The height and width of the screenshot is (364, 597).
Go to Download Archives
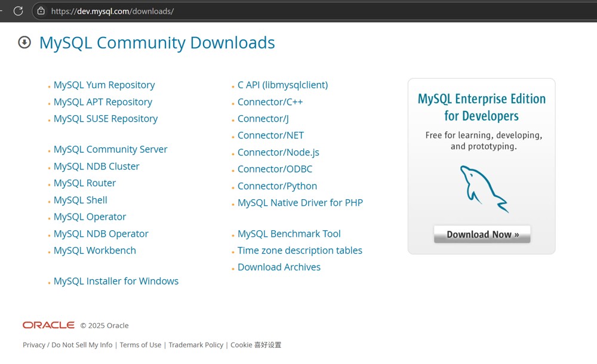[279, 267]
